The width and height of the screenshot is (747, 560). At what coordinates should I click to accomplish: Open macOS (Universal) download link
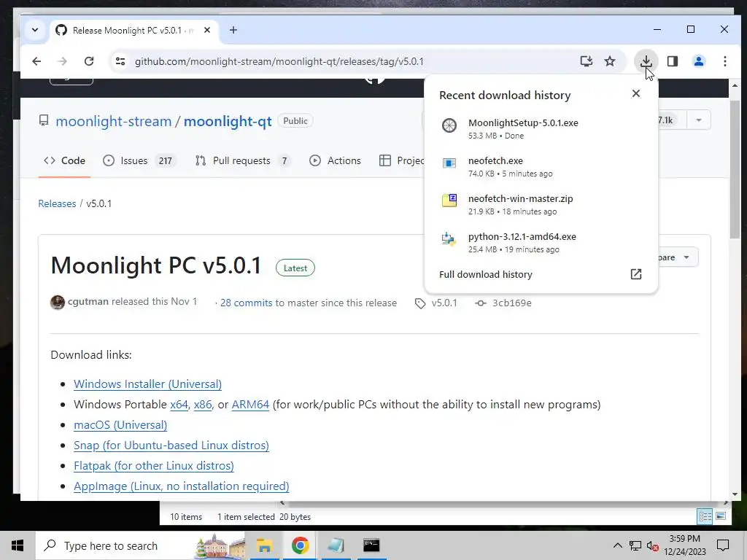click(x=120, y=425)
